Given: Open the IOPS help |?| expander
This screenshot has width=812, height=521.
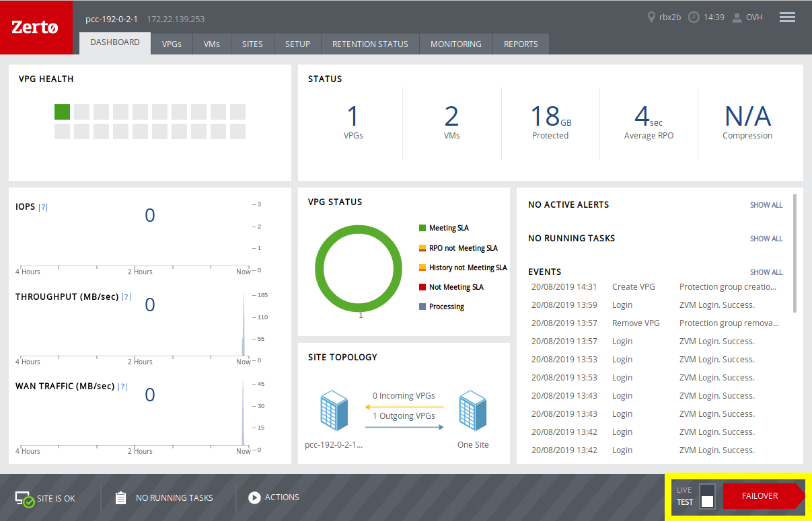Looking at the screenshot, I should pyautogui.click(x=43, y=207).
